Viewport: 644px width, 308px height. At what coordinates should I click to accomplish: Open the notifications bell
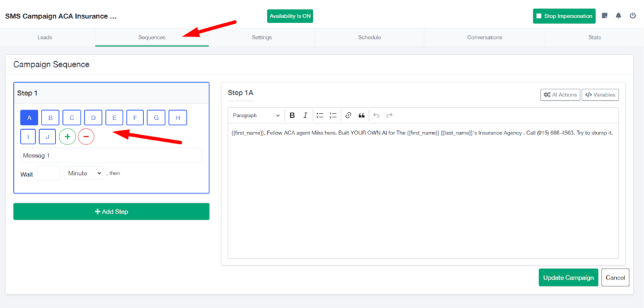pos(619,16)
